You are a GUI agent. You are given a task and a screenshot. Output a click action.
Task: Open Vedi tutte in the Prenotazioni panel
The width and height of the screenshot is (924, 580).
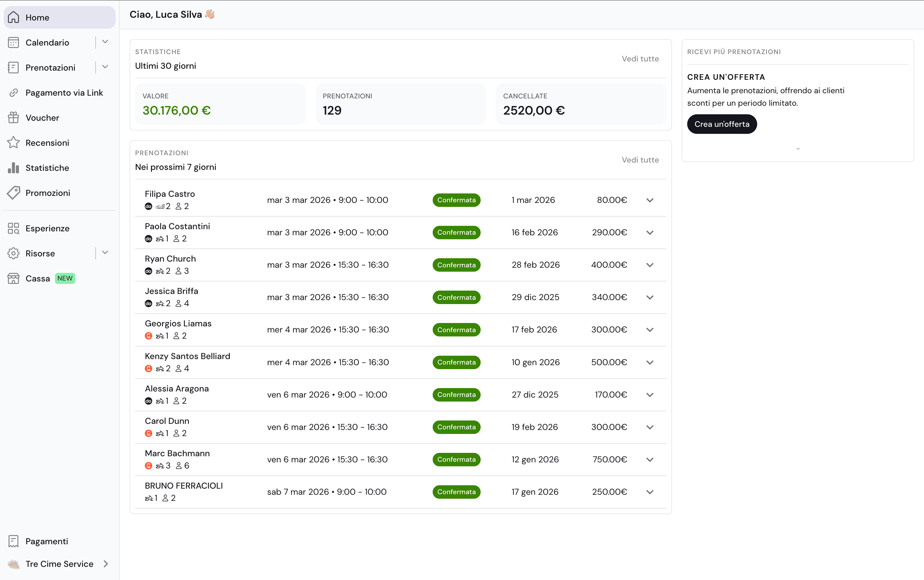(x=640, y=160)
